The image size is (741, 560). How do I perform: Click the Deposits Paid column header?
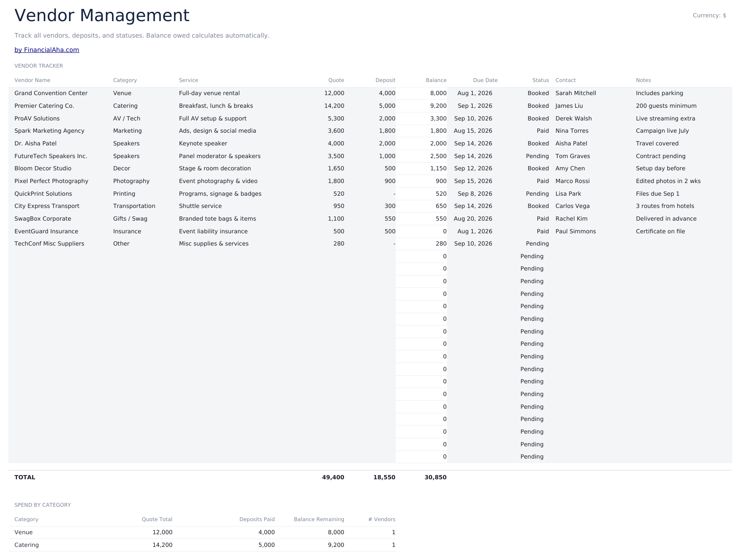257,519
